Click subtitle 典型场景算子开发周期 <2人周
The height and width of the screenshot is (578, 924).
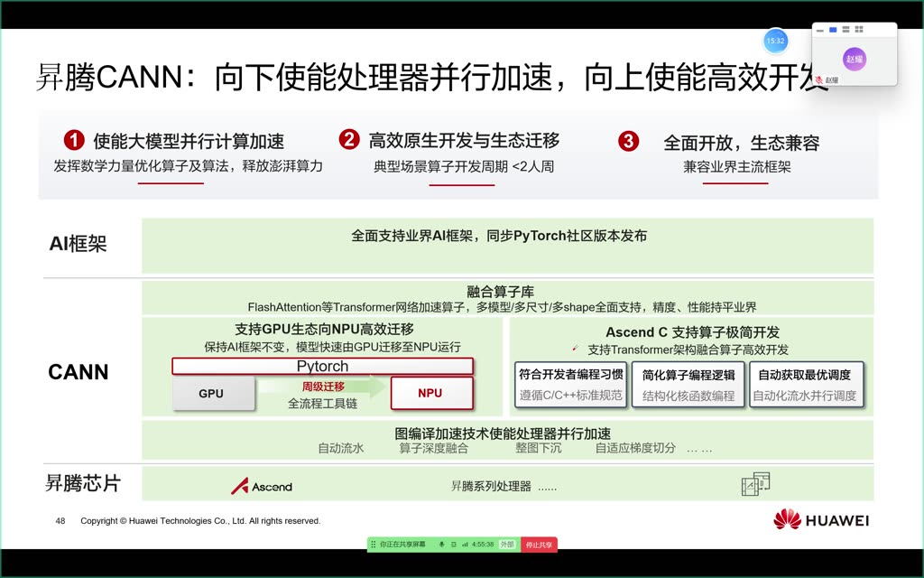(x=464, y=167)
